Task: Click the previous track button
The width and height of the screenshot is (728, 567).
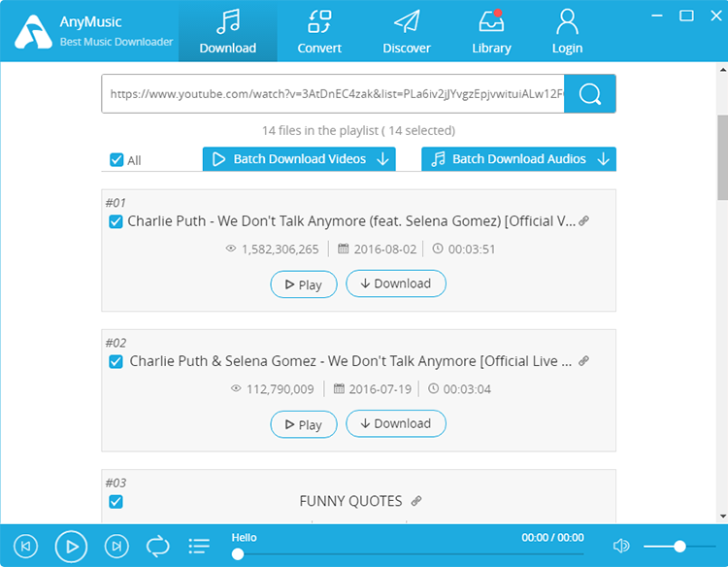Action: tap(26, 546)
